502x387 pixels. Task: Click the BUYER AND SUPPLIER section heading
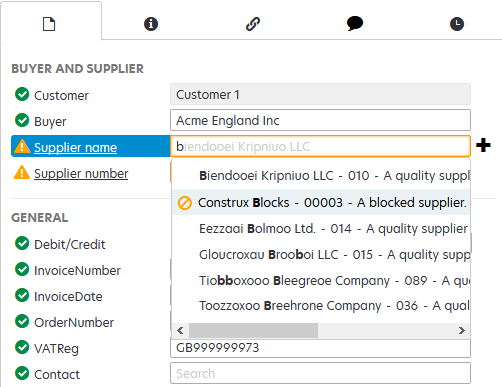pos(77,69)
